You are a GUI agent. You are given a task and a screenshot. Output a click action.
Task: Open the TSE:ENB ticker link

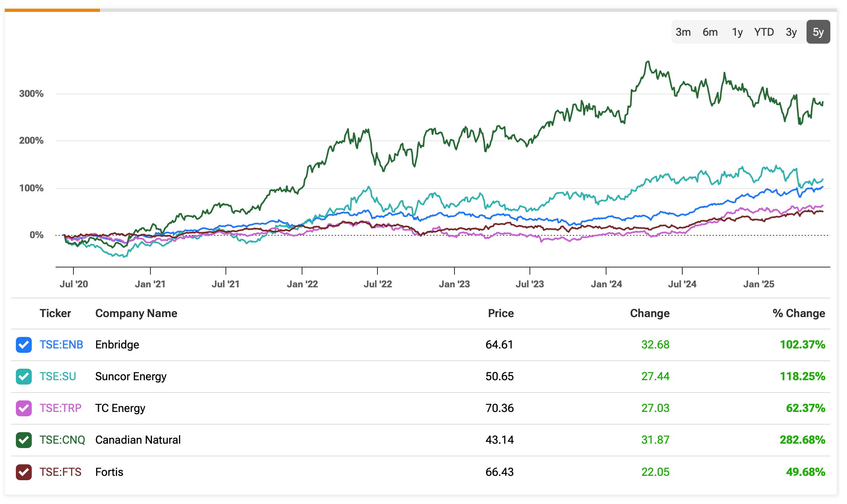61,344
